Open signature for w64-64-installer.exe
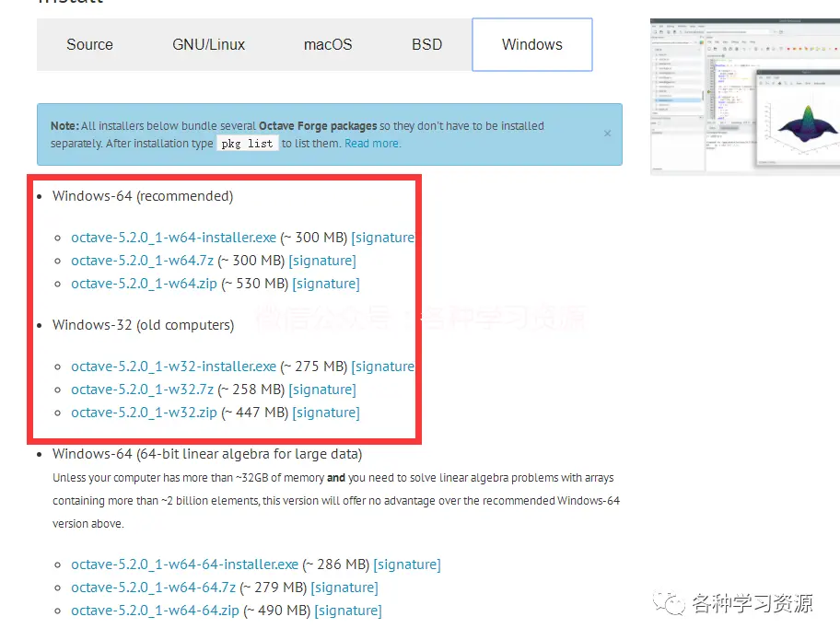Screen dimensions: 840x640 click(x=407, y=564)
